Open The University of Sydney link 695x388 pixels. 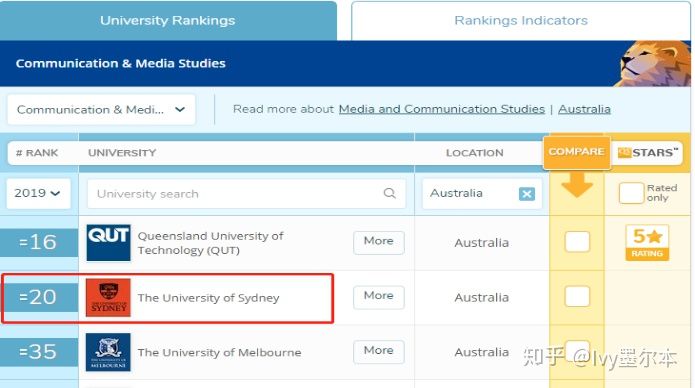[x=208, y=298]
